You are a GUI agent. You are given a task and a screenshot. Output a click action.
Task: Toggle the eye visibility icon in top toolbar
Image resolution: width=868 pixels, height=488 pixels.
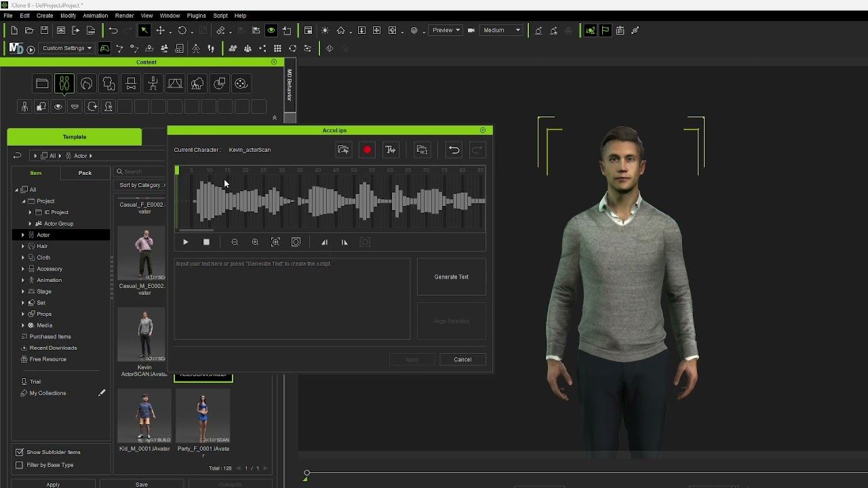[271, 30]
